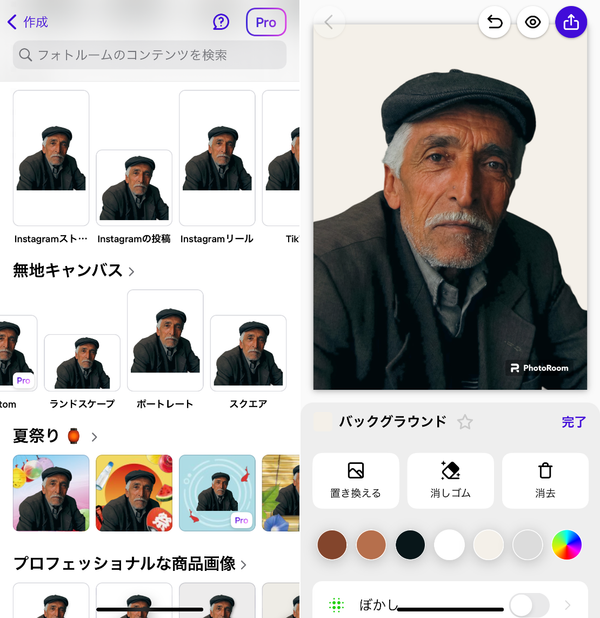Expand the 無地キャンバス section chevron
The width and height of the screenshot is (600, 618).
coord(131,272)
